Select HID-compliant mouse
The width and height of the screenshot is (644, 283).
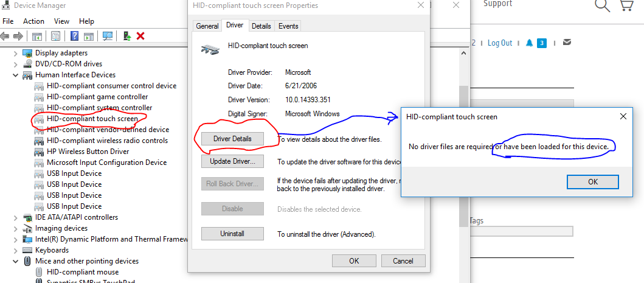click(x=83, y=272)
